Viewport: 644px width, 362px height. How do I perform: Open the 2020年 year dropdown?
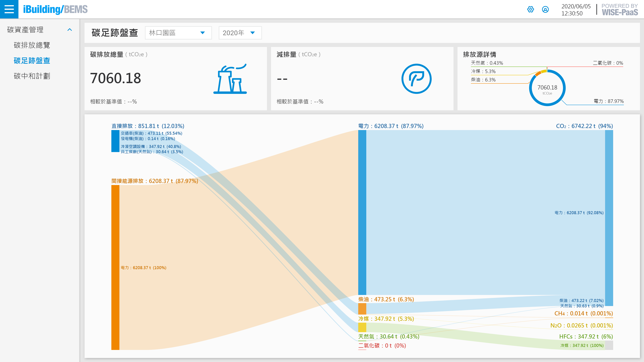(x=240, y=33)
